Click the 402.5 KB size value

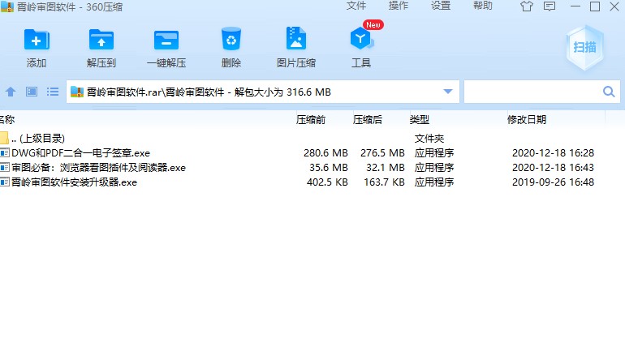[327, 182]
